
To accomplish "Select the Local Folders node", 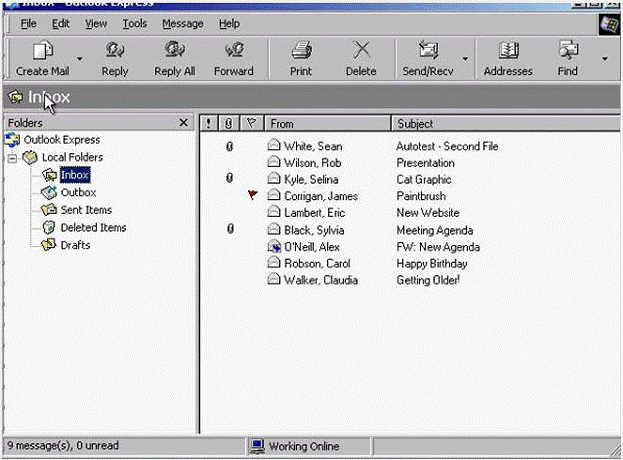I will point(72,157).
